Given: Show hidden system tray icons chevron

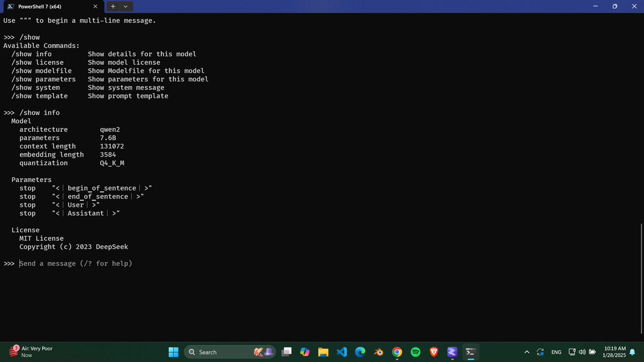Looking at the screenshot, I should click(x=528, y=352).
